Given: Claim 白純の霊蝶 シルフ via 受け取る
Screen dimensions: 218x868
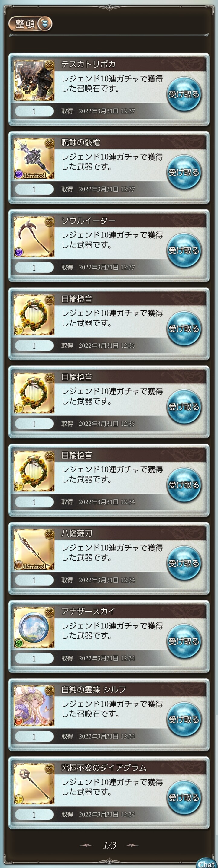Looking at the screenshot, I should 184,719.
